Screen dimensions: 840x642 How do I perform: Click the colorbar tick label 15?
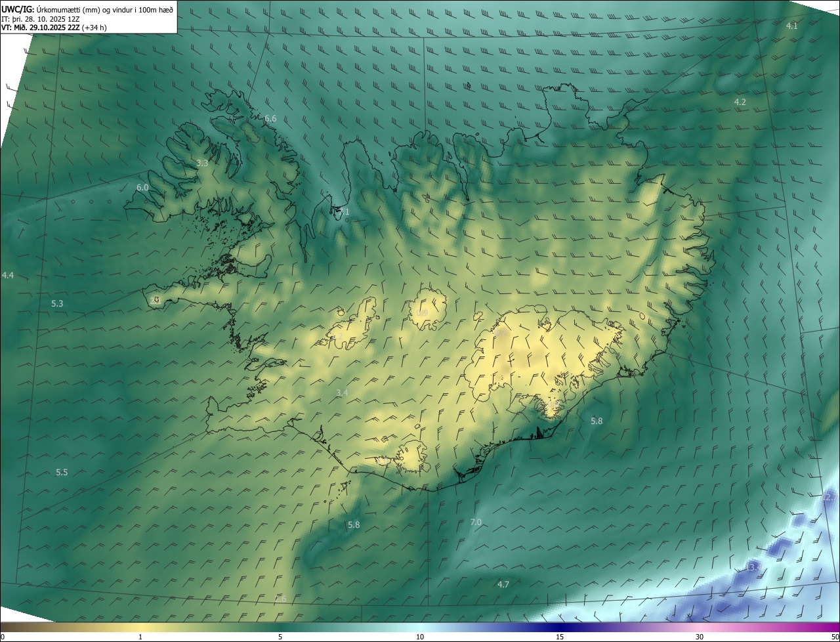560,637
